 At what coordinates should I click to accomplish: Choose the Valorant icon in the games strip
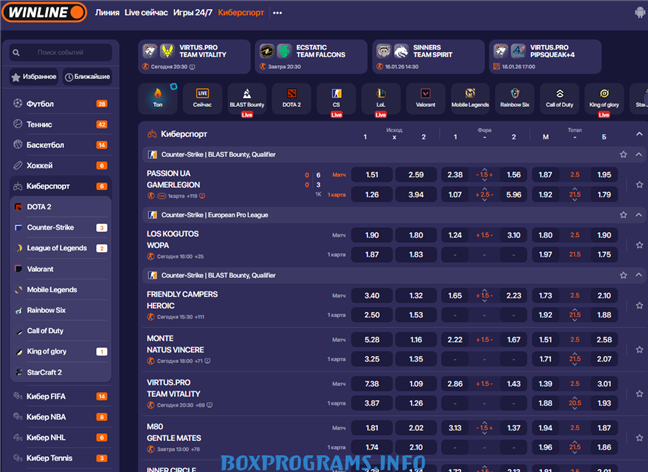425,98
